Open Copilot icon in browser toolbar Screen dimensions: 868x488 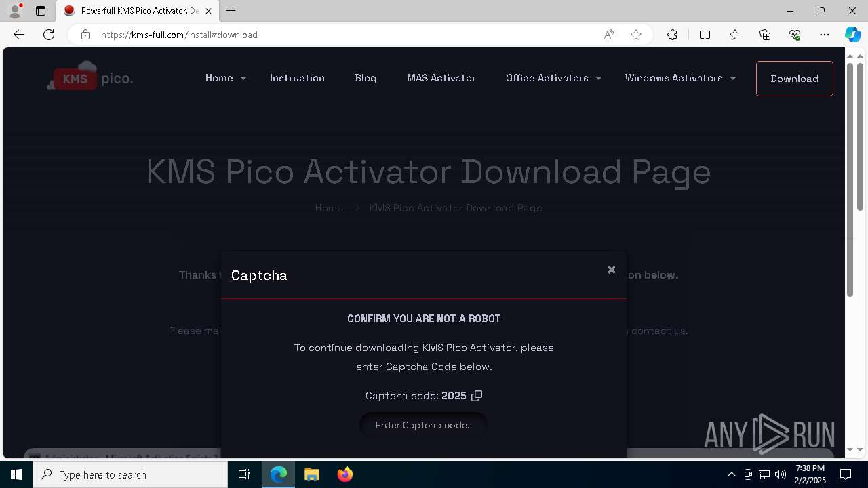(852, 35)
